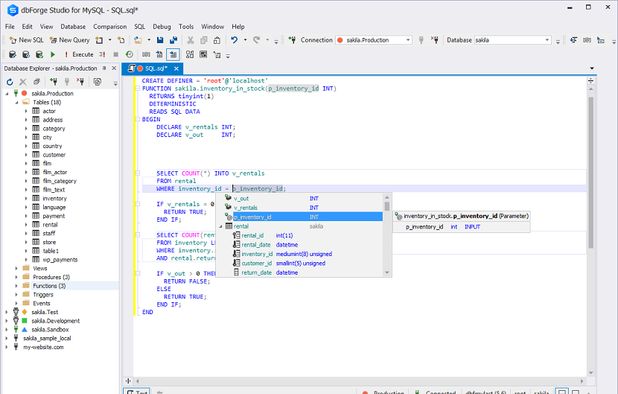This screenshot has height=394, width=618.
Task: Toggle the highlighted code completion toolbar button
Action: click(x=173, y=54)
